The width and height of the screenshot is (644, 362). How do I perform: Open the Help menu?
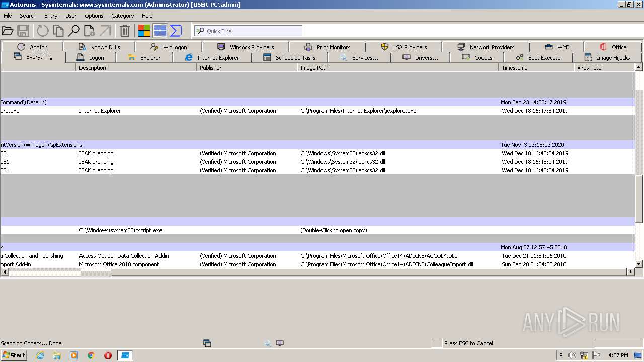point(147,16)
